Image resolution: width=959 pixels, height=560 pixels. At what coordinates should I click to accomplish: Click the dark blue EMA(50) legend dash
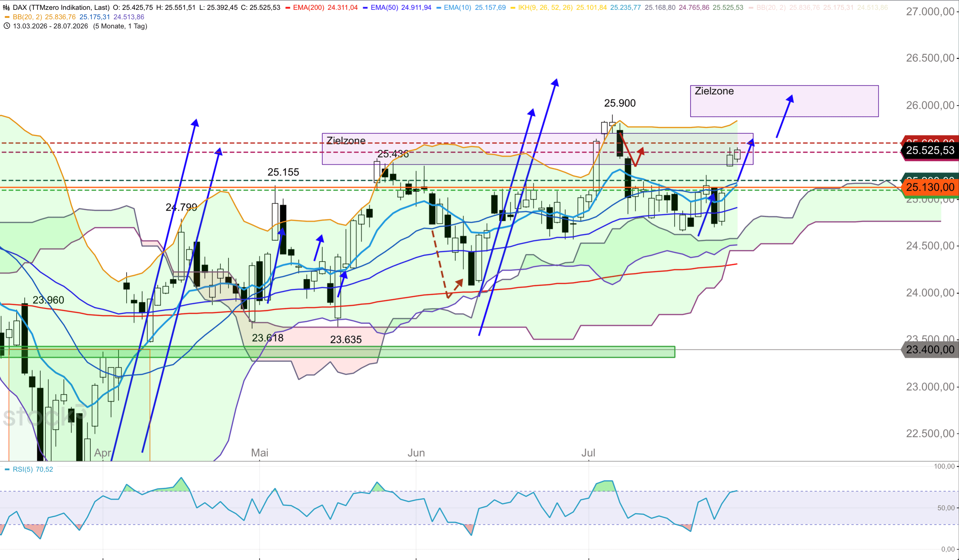(x=366, y=7)
